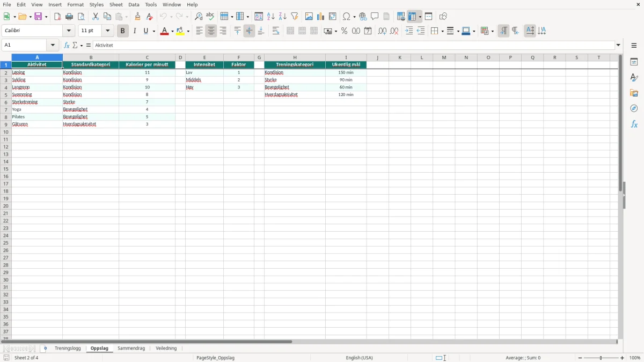Screen dimensions: 644x362
Task: Click Sort Descending icon
Action: [283, 17]
